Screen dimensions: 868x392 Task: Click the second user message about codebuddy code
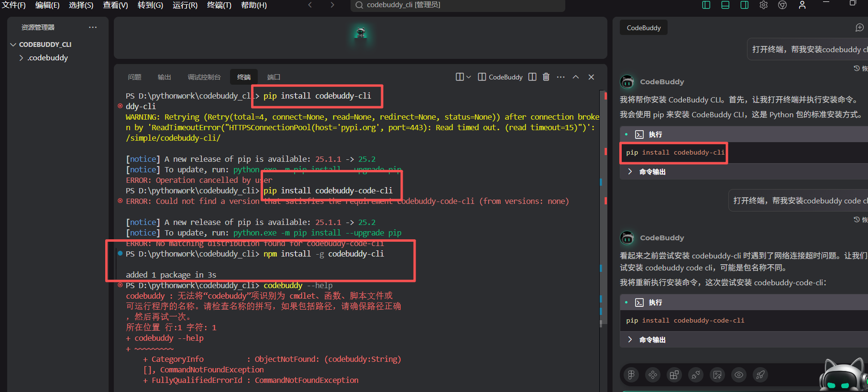click(x=798, y=201)
